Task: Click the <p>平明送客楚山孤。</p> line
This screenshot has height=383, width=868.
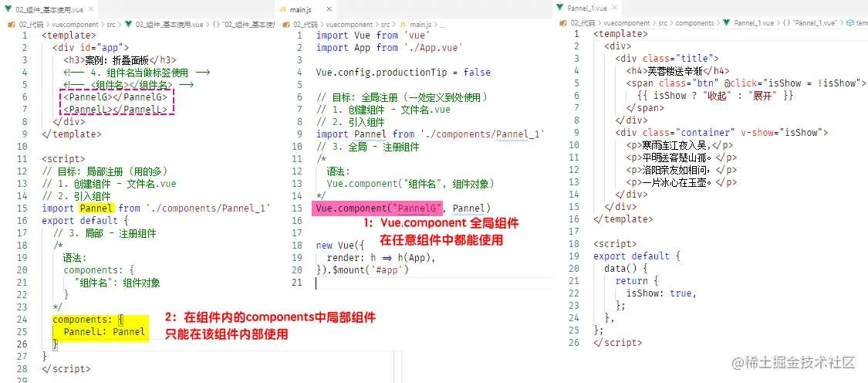Action: 681,158
